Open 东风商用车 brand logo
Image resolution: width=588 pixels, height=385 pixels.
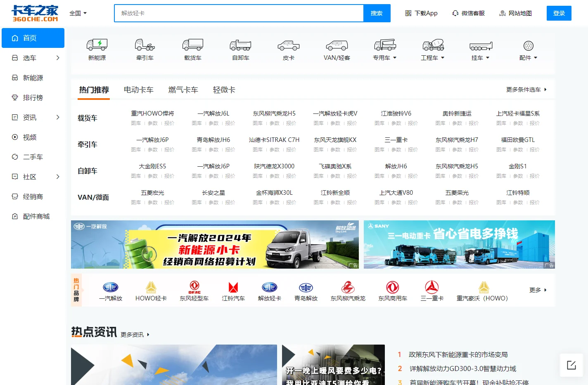393,287
